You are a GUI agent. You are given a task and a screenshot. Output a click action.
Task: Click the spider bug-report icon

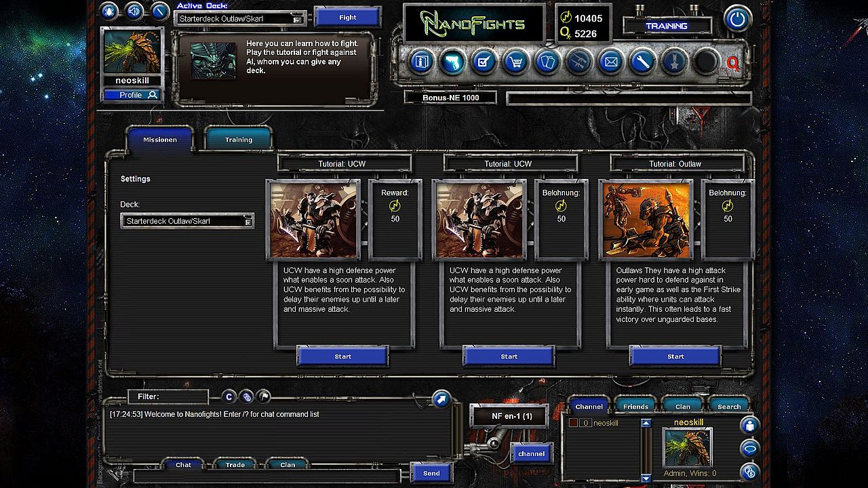[x=109, y=11]
